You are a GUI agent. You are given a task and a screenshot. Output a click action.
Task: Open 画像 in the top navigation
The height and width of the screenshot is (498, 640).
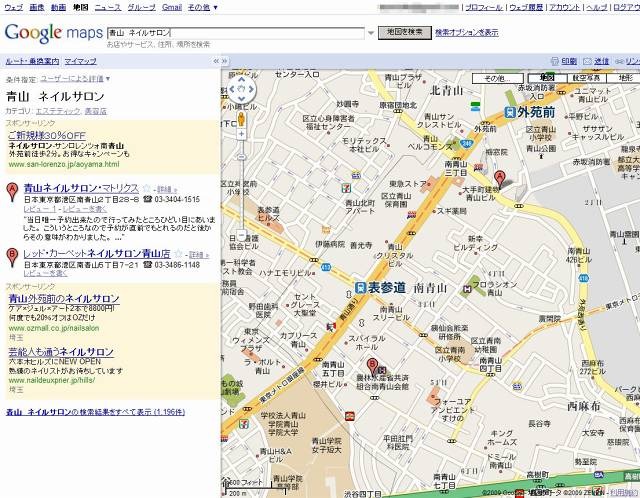point(37,7)
